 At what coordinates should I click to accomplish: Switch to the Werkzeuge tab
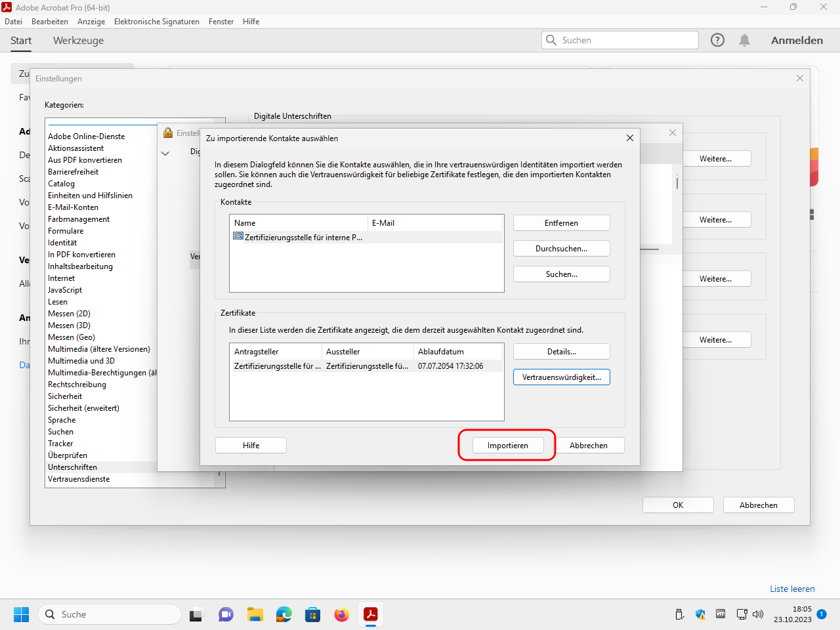[x=78, y=41]
